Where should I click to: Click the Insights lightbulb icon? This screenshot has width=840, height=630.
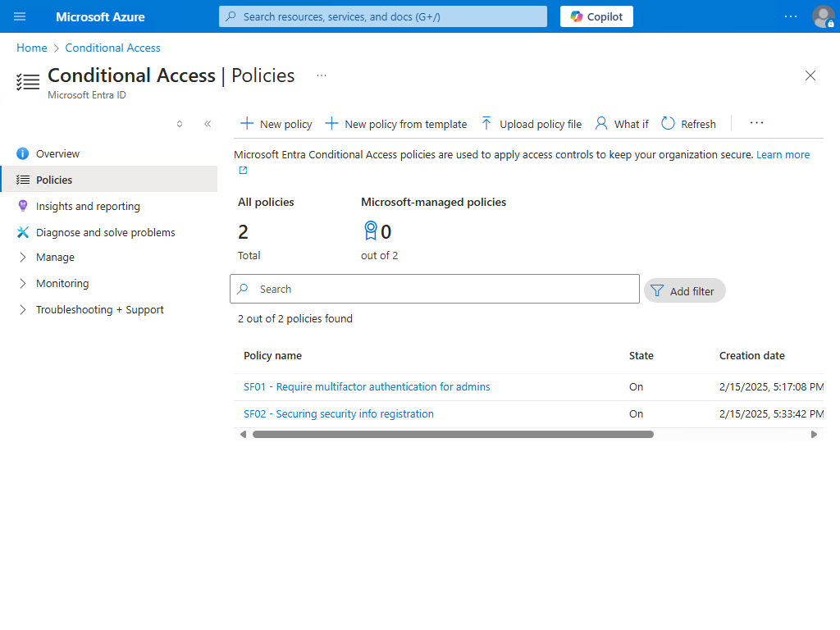[22, 206]
